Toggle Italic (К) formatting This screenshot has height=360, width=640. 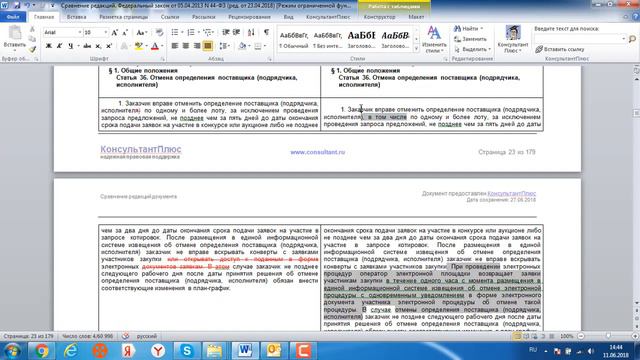(60, 46)
